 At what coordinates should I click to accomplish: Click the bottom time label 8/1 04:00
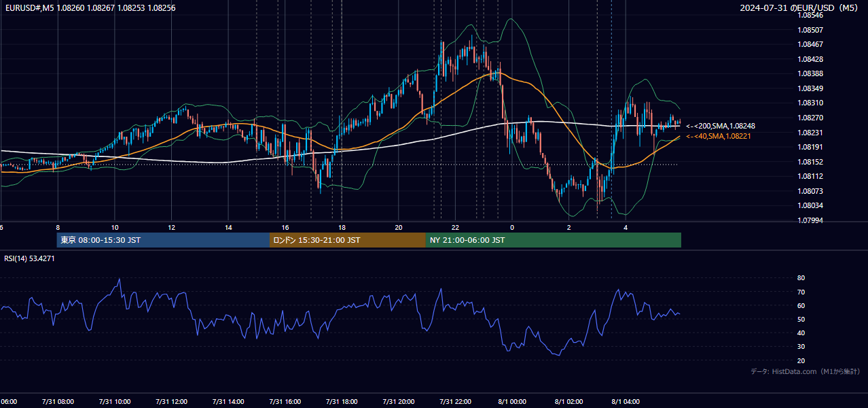tap(626, 402)
